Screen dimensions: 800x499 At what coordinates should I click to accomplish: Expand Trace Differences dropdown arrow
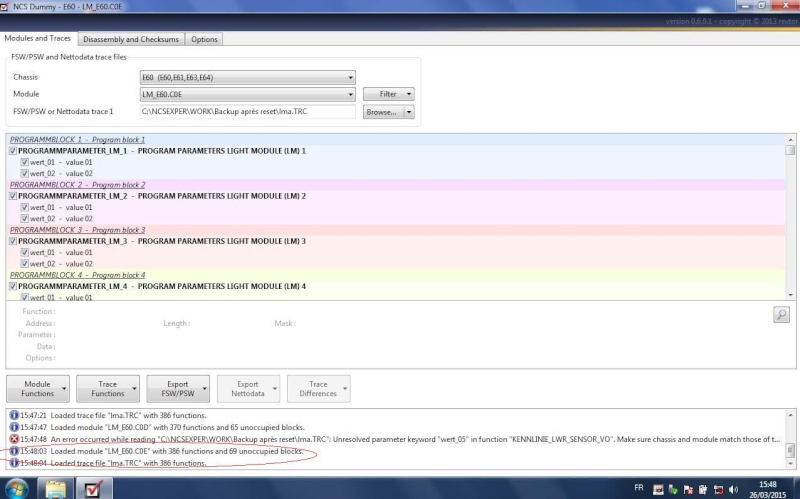coord(345,389)
